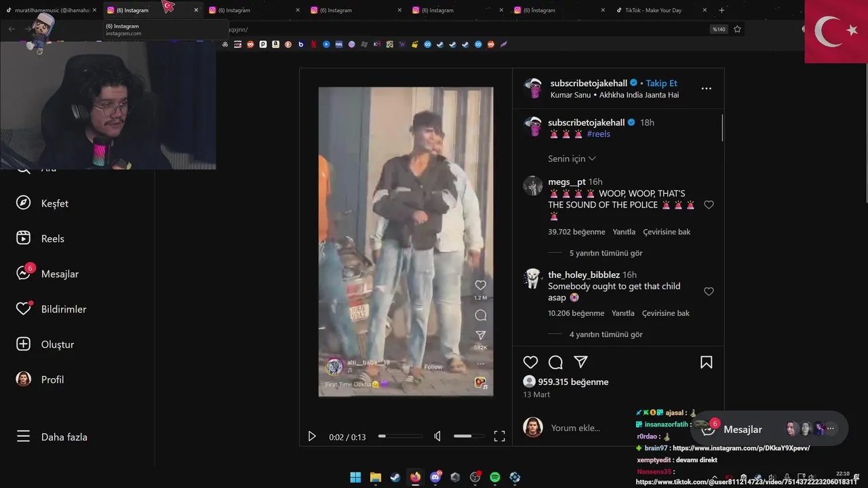This screenshot has width=868, height=488.
Task: Expand the Senin için dropdown
Action: [572, 159]
